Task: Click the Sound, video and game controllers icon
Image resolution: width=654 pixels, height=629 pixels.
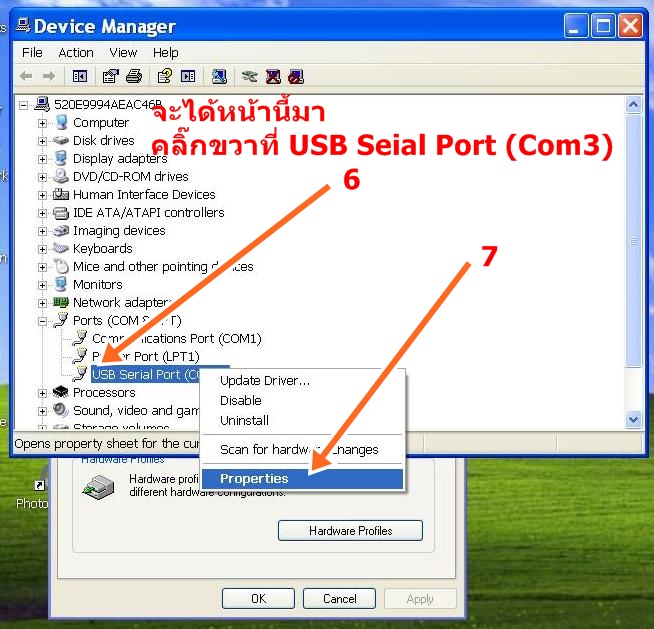Action: [x=61, y=410]
